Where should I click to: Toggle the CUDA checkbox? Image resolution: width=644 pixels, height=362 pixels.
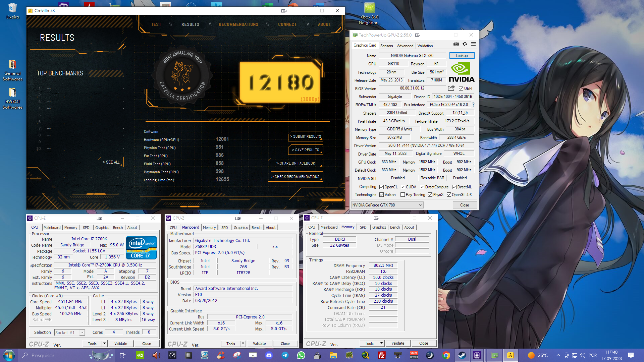pyautogui.click(x=403, y=187)
